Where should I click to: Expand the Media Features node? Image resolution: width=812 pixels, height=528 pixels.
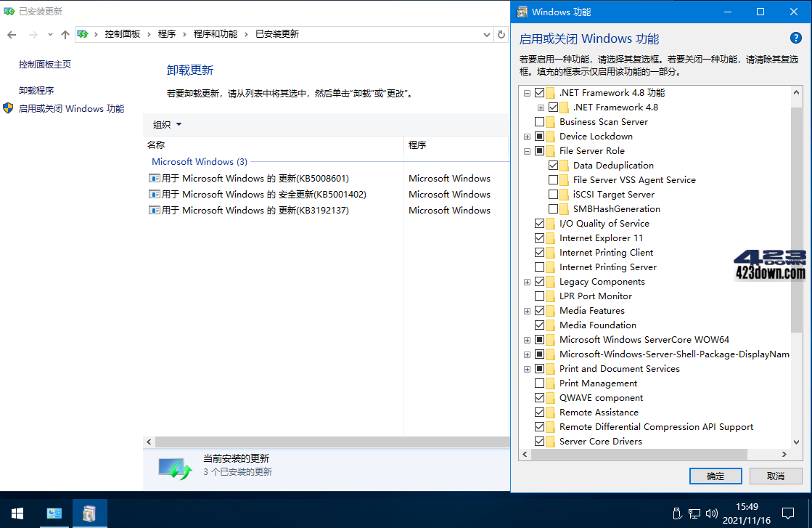tap(527, 310)
